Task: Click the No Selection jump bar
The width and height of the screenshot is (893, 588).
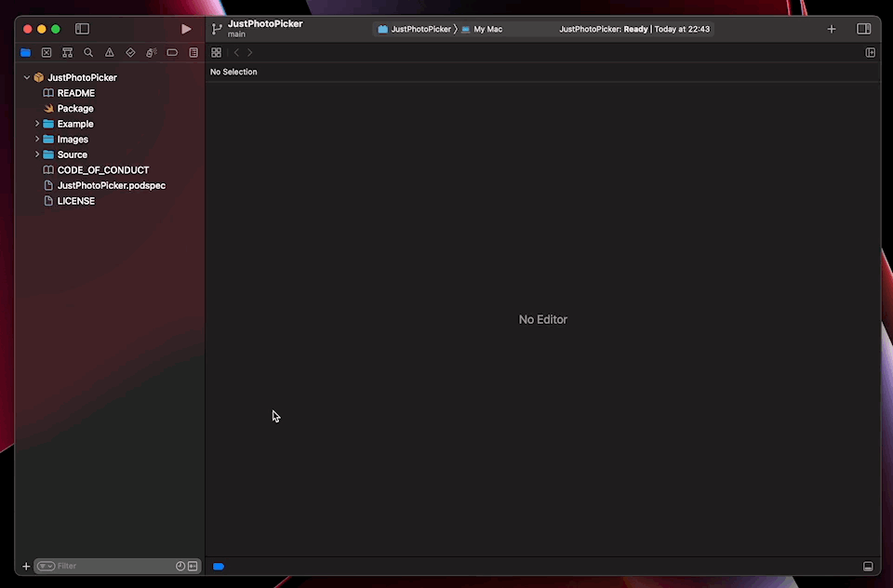Action: [233, 72]
